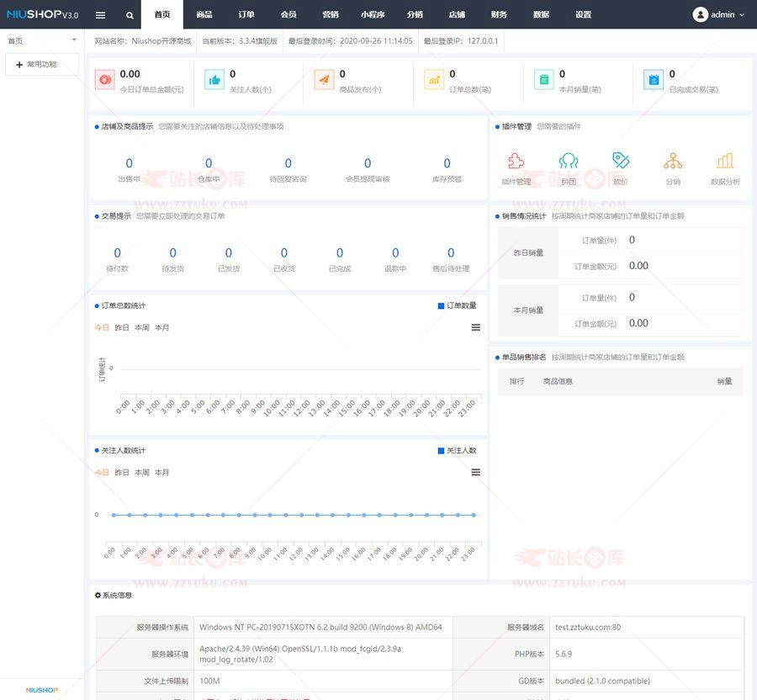
Task: Click the 关注人数 thumbs-up stat icon
Action: (x=214, y=80)
